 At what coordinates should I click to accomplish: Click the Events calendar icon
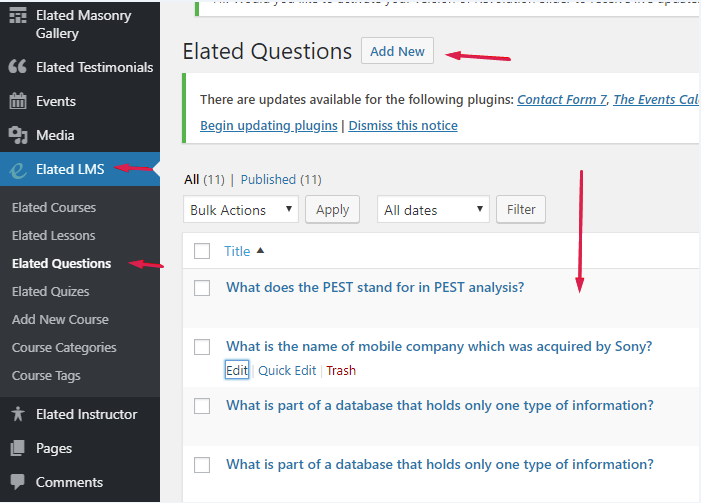pyautogui.click(x=17, y=101)
